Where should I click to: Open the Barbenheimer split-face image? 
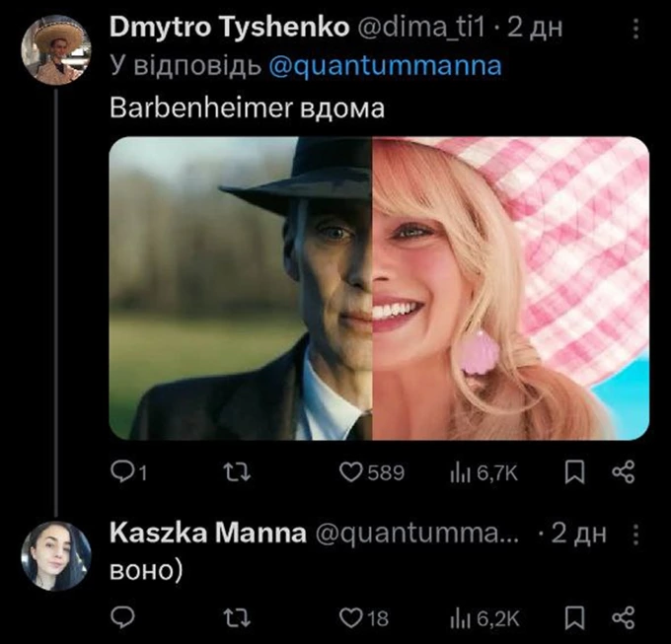click(x=379, y=288)
